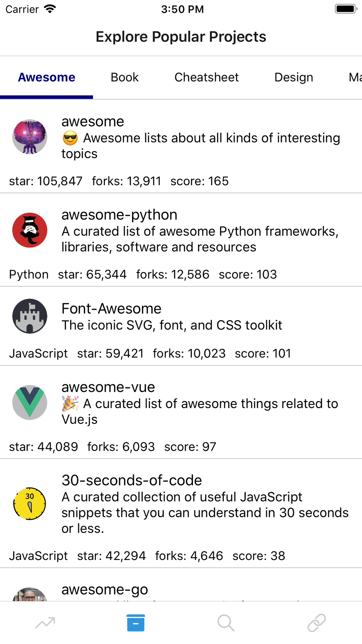
Task: Tap the chain link tab icon
Action: [316, 623]
